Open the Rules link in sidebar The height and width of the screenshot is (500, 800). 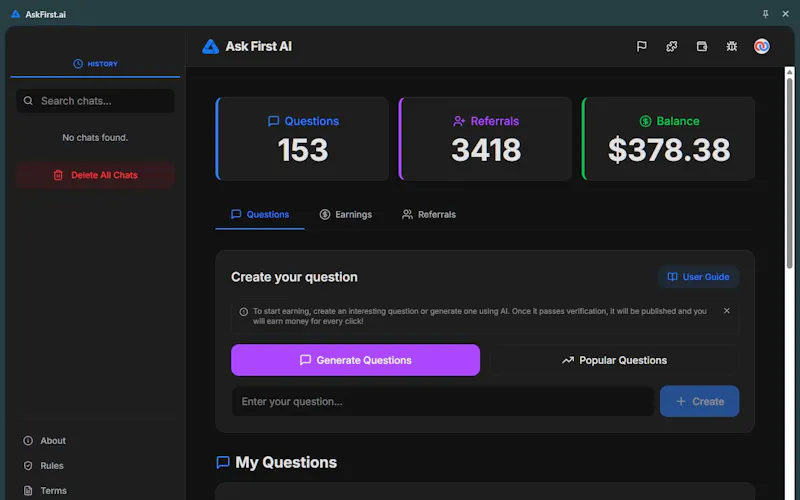click(44, 466)
